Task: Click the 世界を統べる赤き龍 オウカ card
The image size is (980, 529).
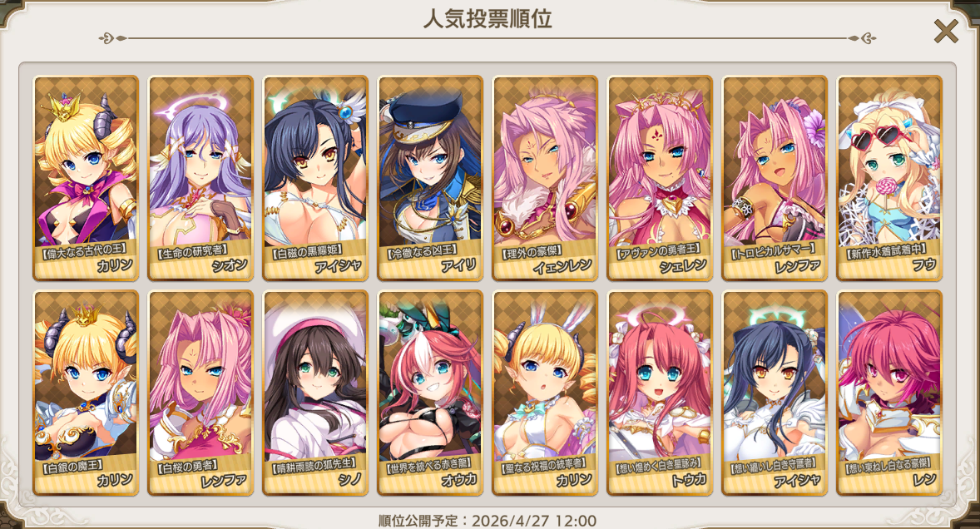Action: (431, 393)
